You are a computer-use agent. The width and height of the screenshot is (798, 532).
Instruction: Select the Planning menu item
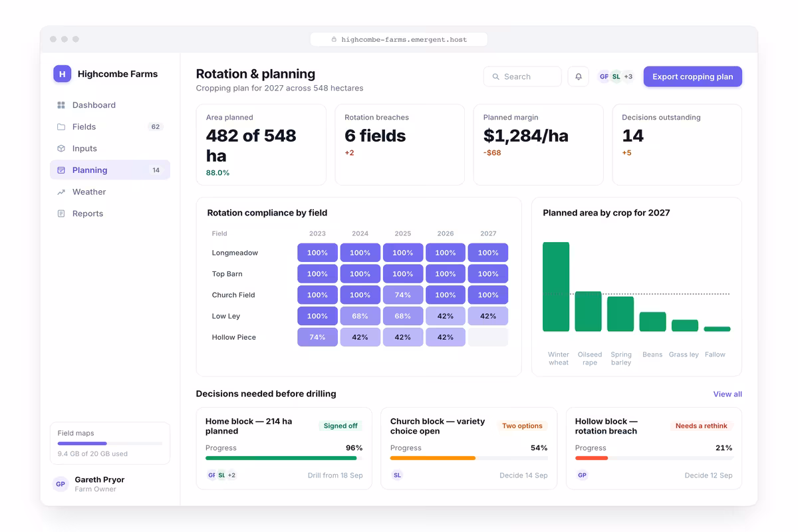(110, 170)
